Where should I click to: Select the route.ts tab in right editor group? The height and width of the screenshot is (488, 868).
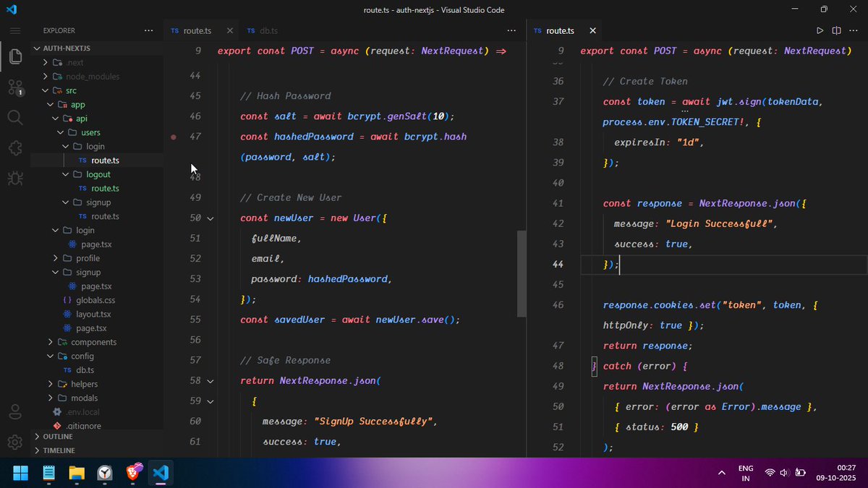tap(560, 31)
